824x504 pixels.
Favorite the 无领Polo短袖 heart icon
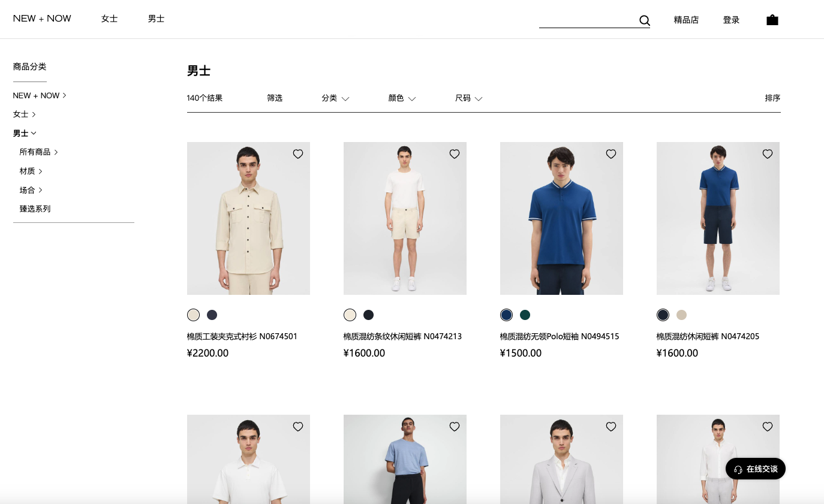pyautogui.click(x=611, y=154)
